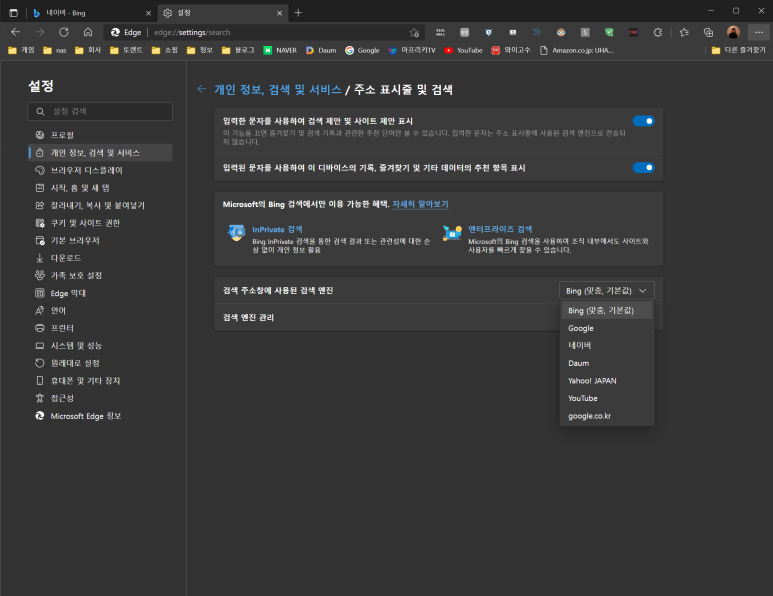Toggle device history and favorites suggestions switch
773x596 pixels.
pyautogui.click(x=643, y=168)
